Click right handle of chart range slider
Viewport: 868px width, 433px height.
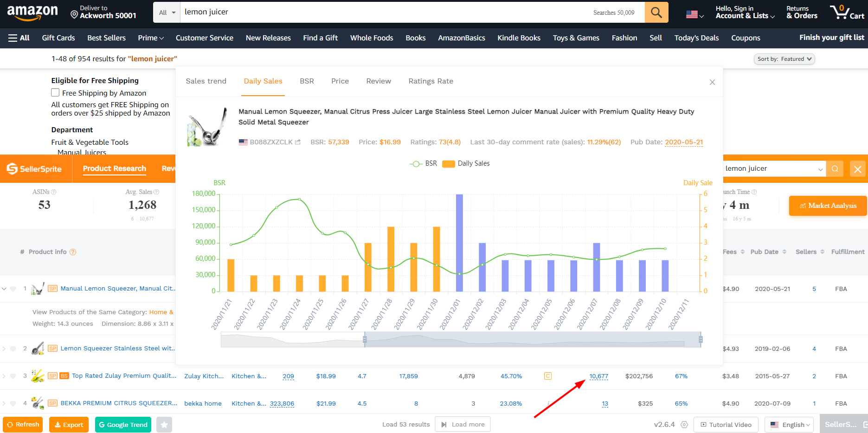pyautogui.click(x=701, y=340)
